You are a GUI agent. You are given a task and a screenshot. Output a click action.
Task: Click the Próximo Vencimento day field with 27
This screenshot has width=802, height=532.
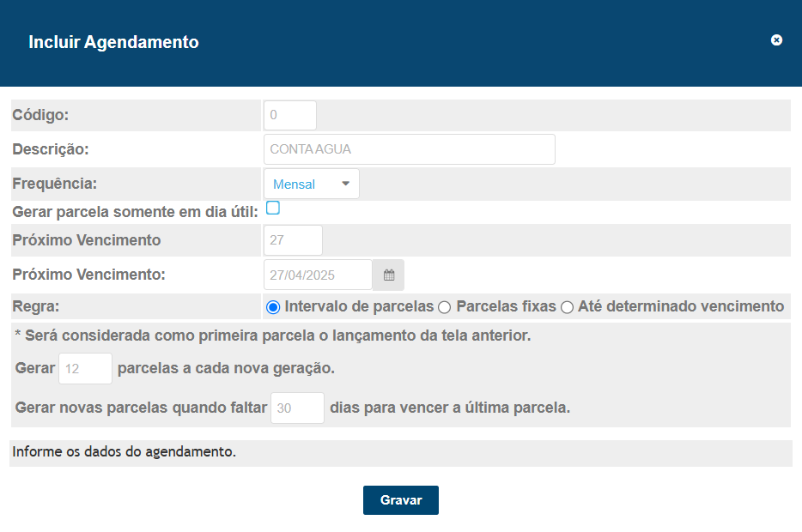click(x=293, y=240)
